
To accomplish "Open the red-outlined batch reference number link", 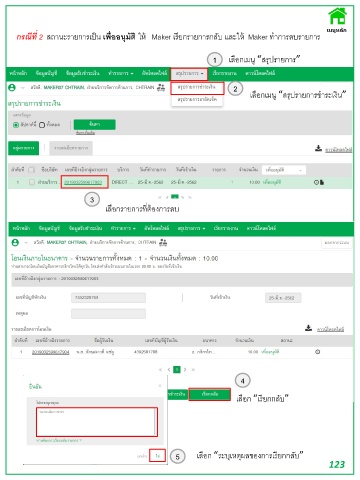I will tap(83, 182).
